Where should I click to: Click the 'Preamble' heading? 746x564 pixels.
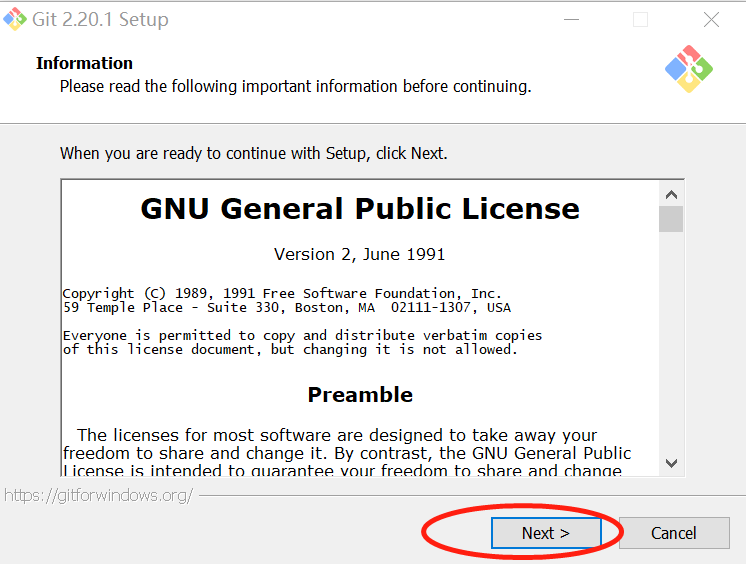(360, 395)
